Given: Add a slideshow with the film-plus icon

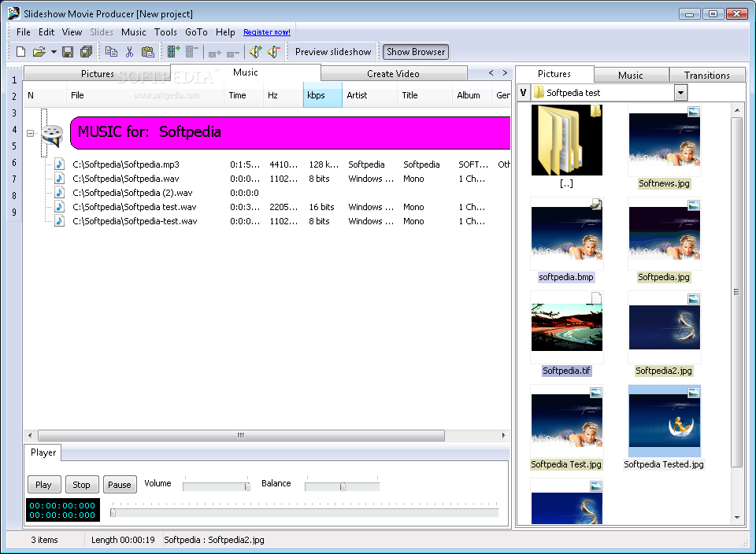Looking at the screenshot, I should pyautogui.click(x=173, y=52).
